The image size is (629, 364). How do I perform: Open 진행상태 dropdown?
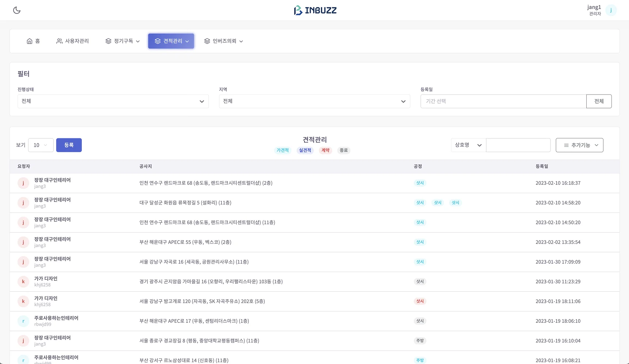[113, 101]
